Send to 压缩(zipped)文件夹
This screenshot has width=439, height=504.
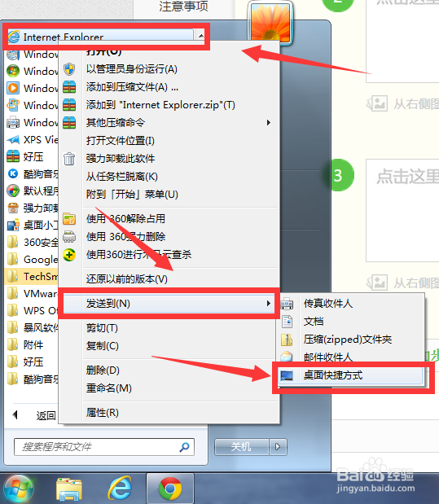pos(348,340)
